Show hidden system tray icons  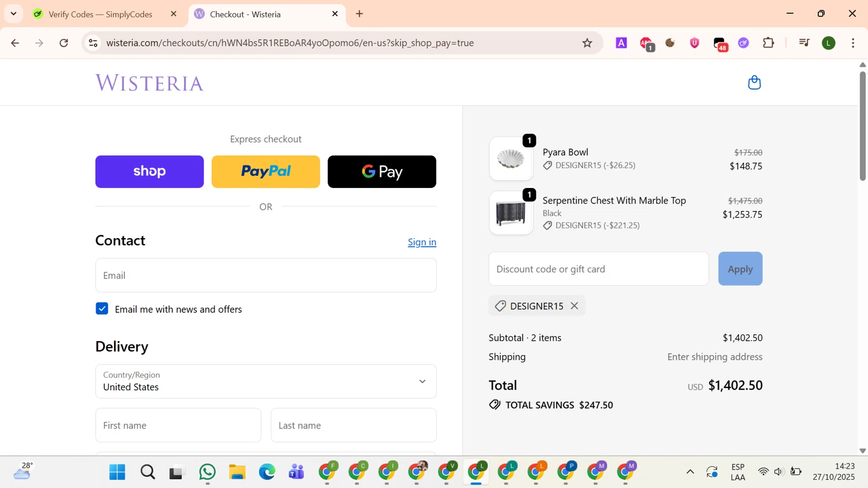pyautogui.click(x=690, y=472)
